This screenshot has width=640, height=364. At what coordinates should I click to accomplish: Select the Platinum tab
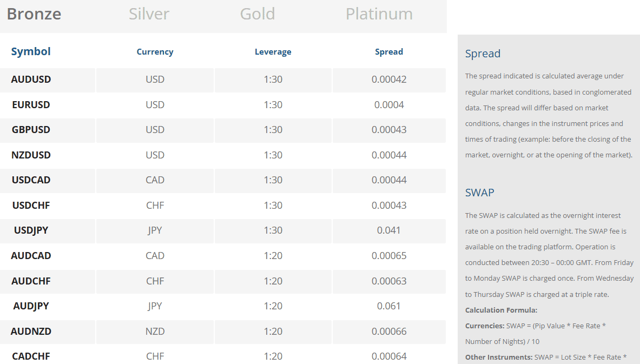(x=379, y=14)
